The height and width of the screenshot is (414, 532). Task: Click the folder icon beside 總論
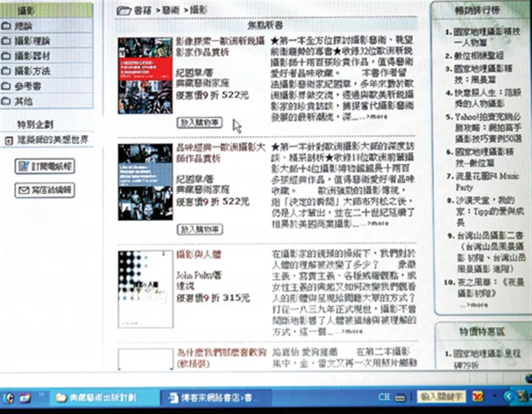pyautogui.click(x=6, y=26)
